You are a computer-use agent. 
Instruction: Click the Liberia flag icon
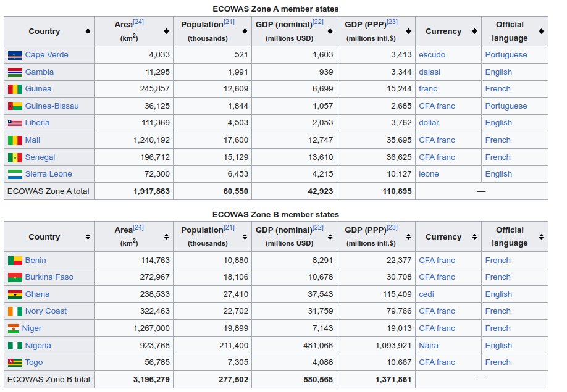15,123
